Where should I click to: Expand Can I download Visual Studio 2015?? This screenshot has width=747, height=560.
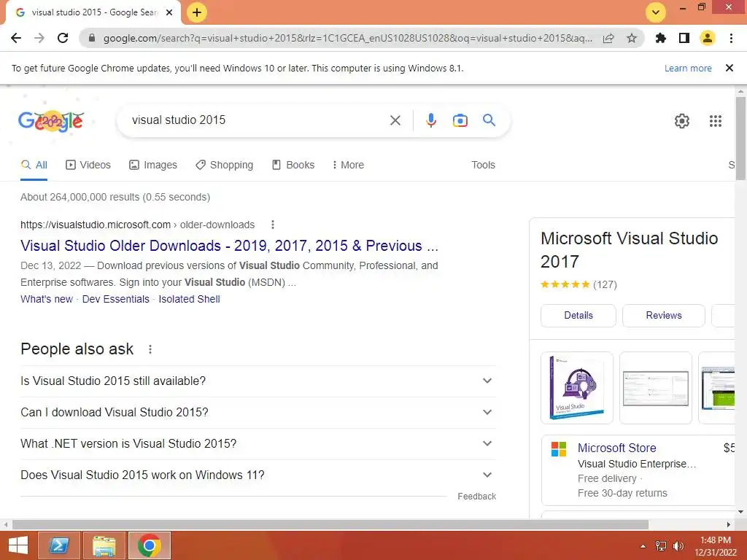258,413
